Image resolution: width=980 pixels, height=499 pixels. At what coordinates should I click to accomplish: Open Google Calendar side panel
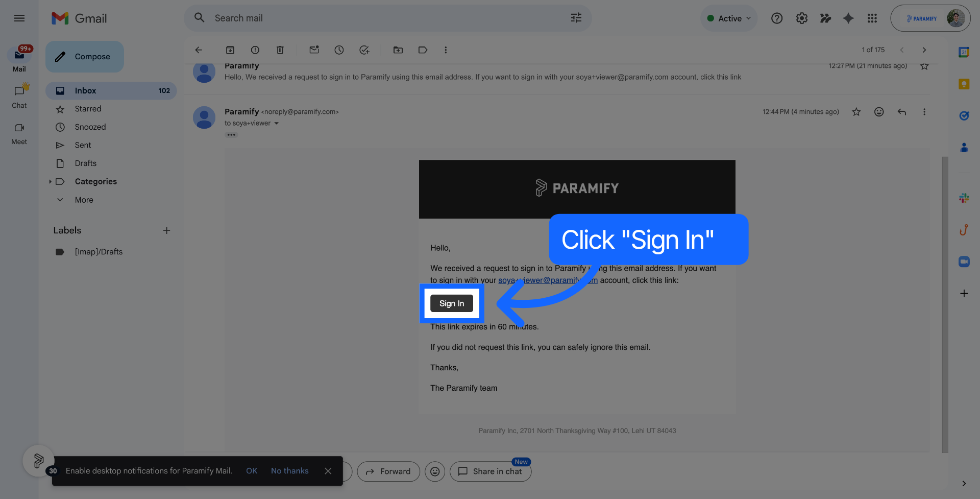coord(964,52)
